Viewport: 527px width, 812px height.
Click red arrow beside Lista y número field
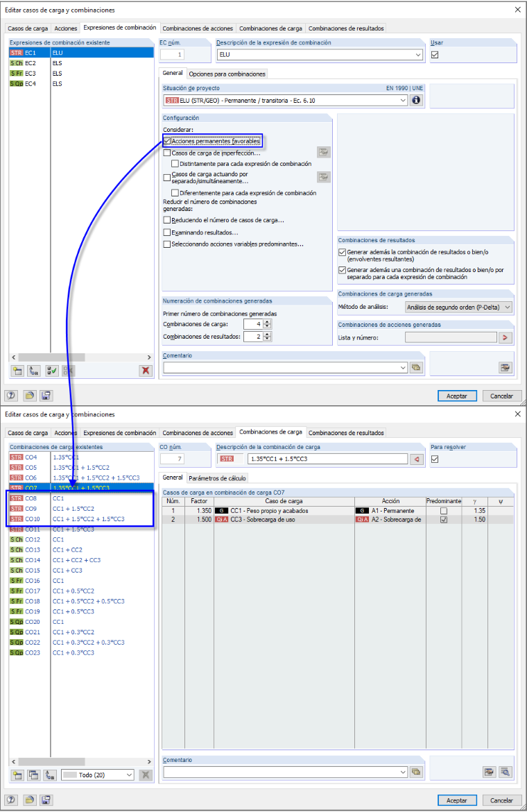[506, 338]
